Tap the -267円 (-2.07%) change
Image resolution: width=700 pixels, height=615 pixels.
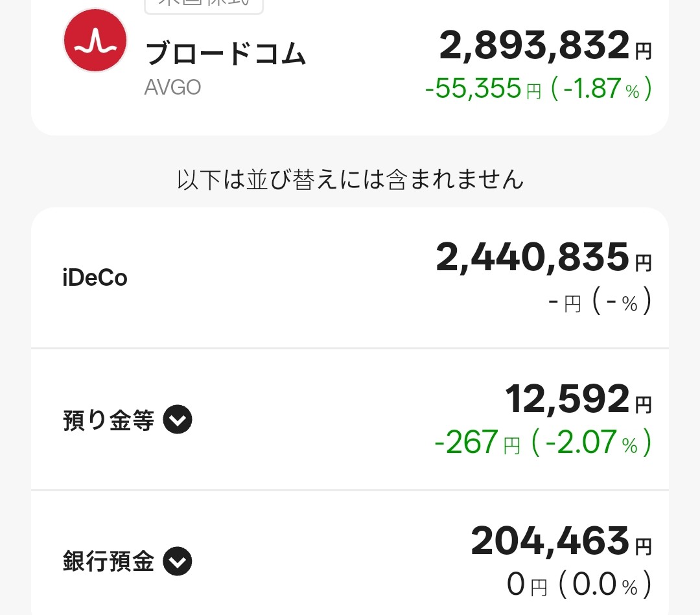[x=542, y=443]
